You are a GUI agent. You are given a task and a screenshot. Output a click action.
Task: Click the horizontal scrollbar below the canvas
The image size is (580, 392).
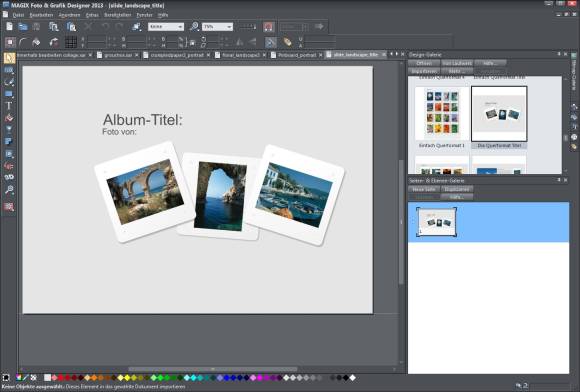pyautogui.click(x=213, y=369)
